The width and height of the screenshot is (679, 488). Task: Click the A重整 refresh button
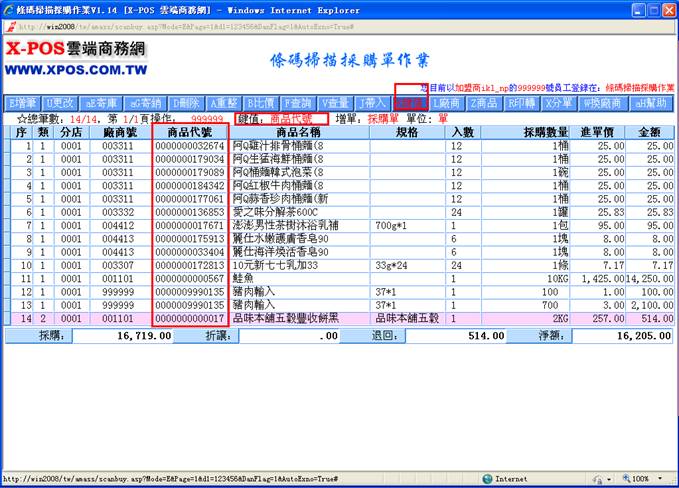pyautogui.click(x=224, y=103)
